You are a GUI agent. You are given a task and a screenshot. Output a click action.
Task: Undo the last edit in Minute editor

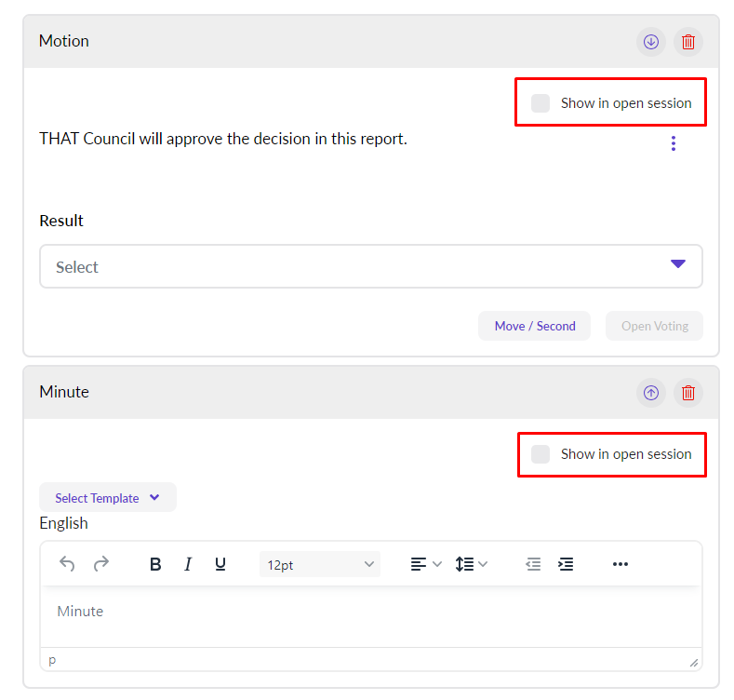pyautogui.click(x=67, y=564)
